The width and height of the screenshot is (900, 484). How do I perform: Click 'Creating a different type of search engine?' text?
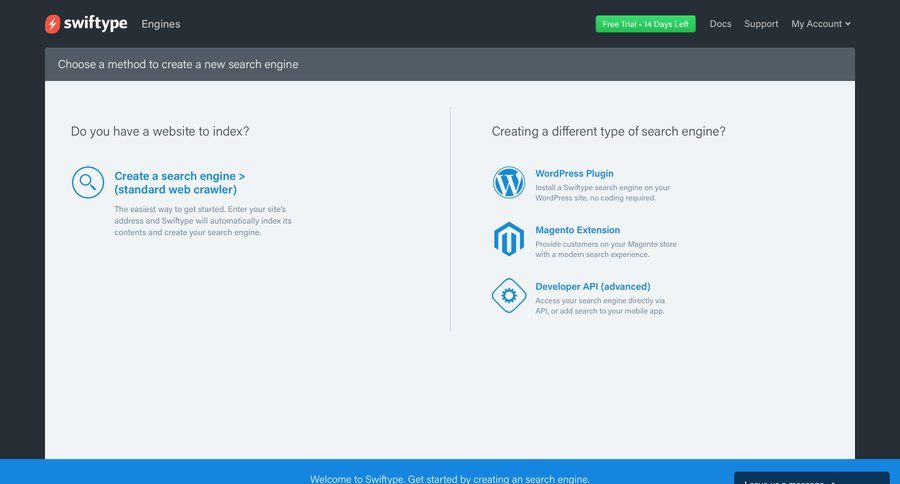tap(608, 131)
